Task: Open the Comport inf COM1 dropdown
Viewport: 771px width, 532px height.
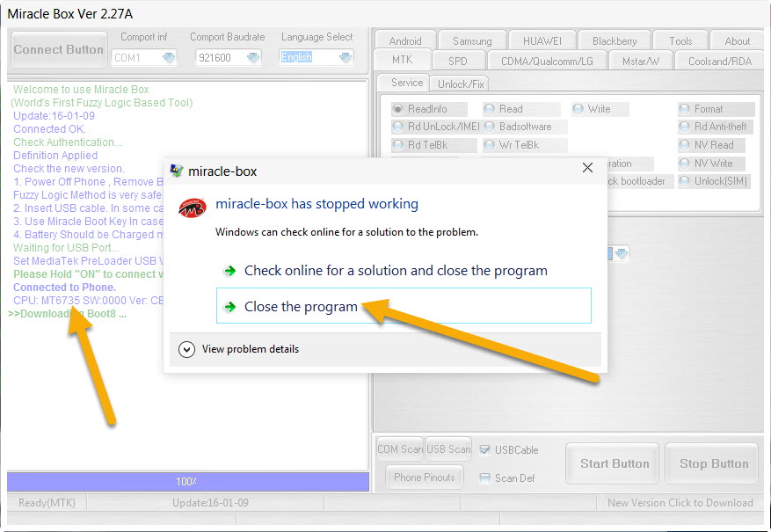Action: [169, 57]
